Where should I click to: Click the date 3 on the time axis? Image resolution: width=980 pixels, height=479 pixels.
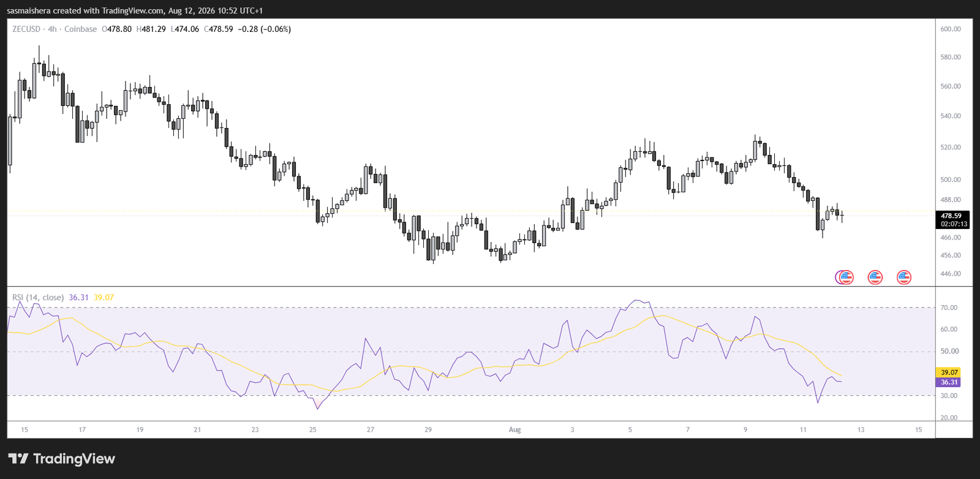pos(573,429)
